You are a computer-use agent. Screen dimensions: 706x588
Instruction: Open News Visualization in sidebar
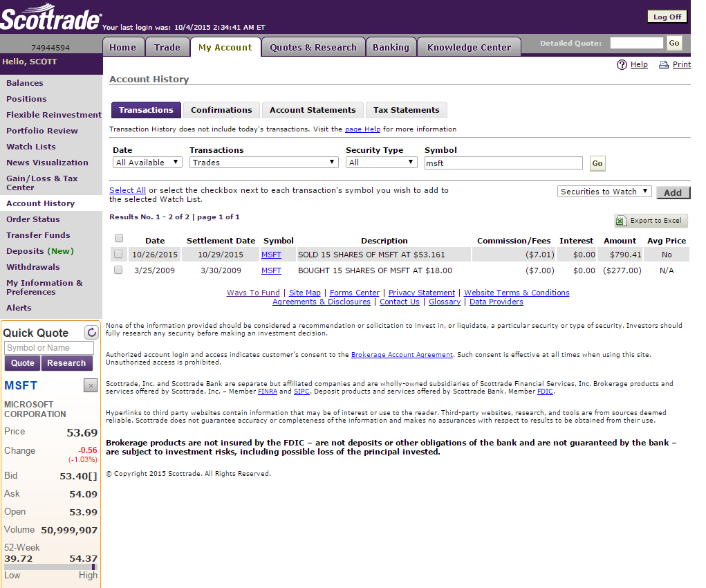coord(47,162)
